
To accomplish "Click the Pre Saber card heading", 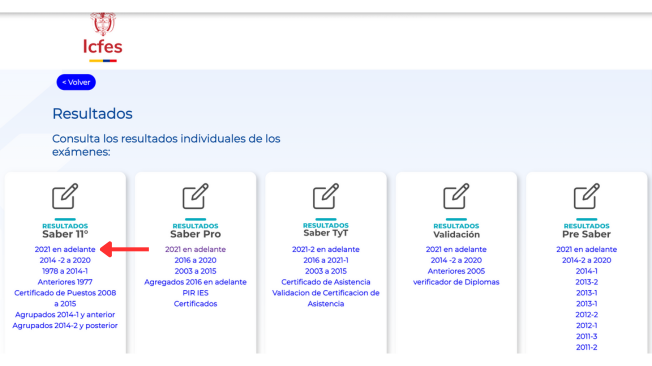I will (x=587, y=234).
